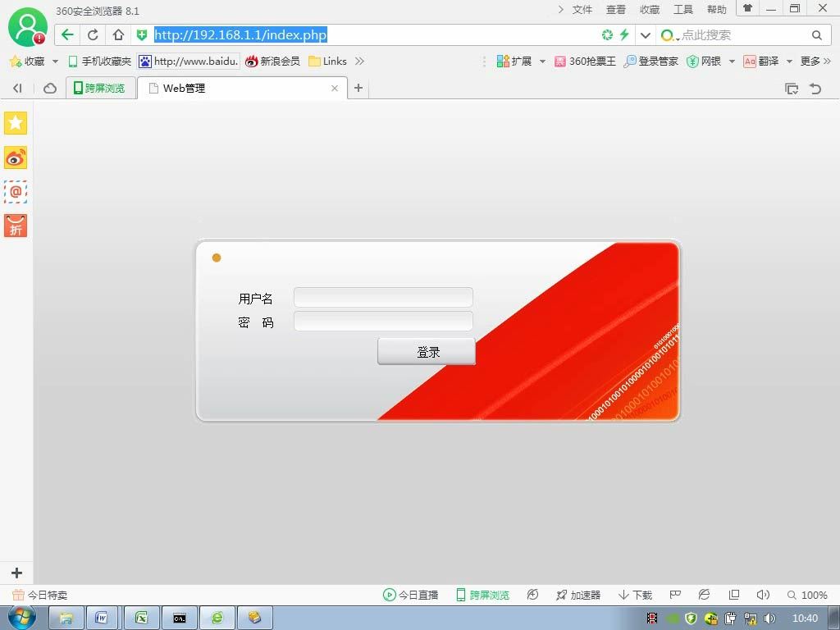Open sidebar Weibo icon
The image size is (840, 630).
coord(16,158)
